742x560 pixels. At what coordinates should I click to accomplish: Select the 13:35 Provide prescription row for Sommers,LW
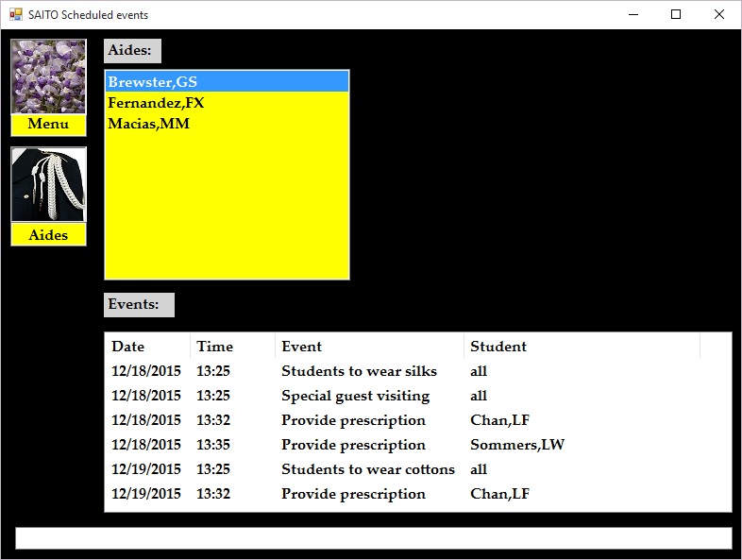353,445
